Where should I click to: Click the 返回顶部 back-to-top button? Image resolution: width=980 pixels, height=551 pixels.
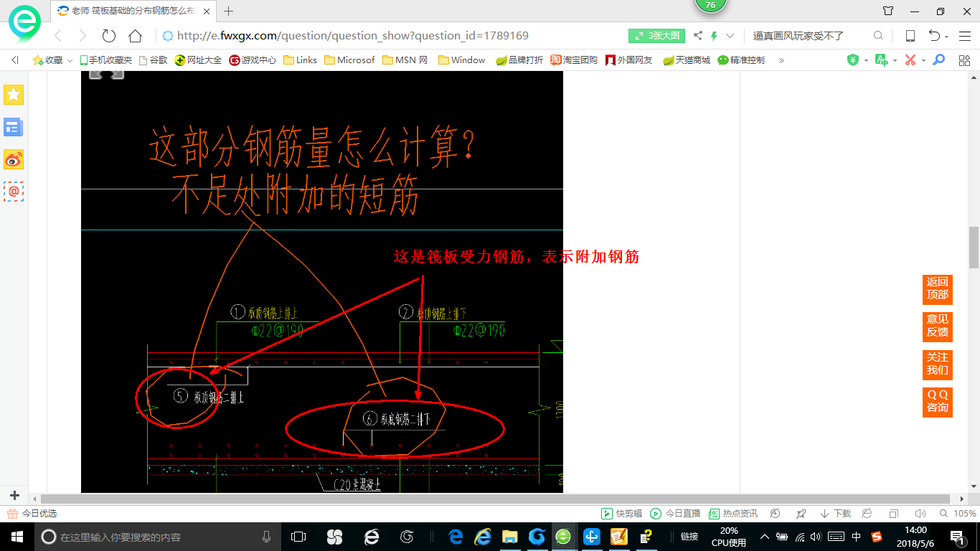(937, 288)
